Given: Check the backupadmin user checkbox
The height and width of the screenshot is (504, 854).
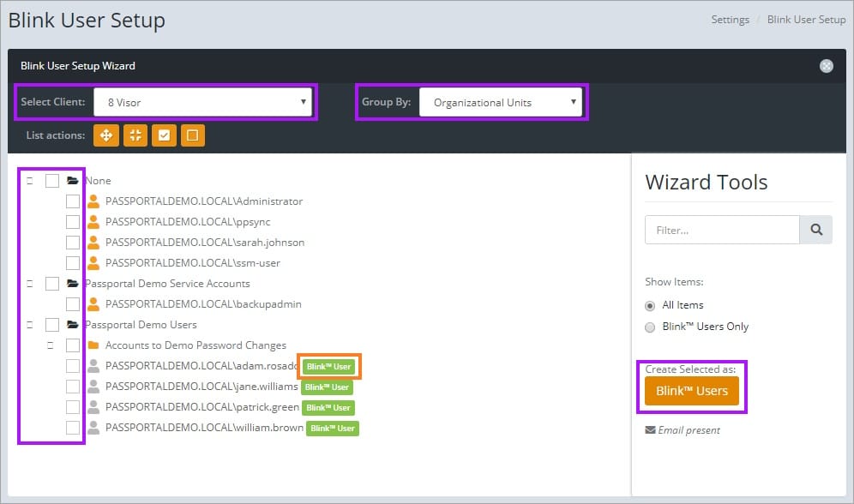Looking at the screenshot, I should pyautogui.click(x=72, y=304).
